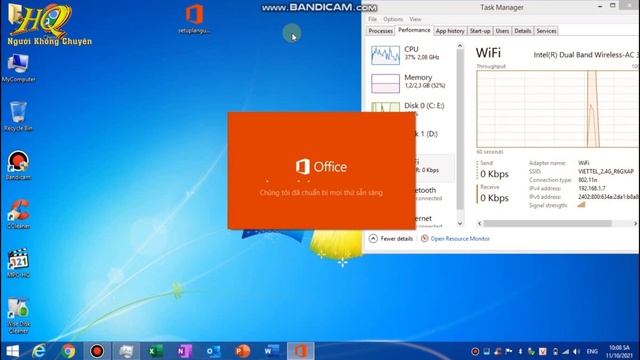Open the clock showing 10:08 SA
640x360 pixels.
coord(619,351)
